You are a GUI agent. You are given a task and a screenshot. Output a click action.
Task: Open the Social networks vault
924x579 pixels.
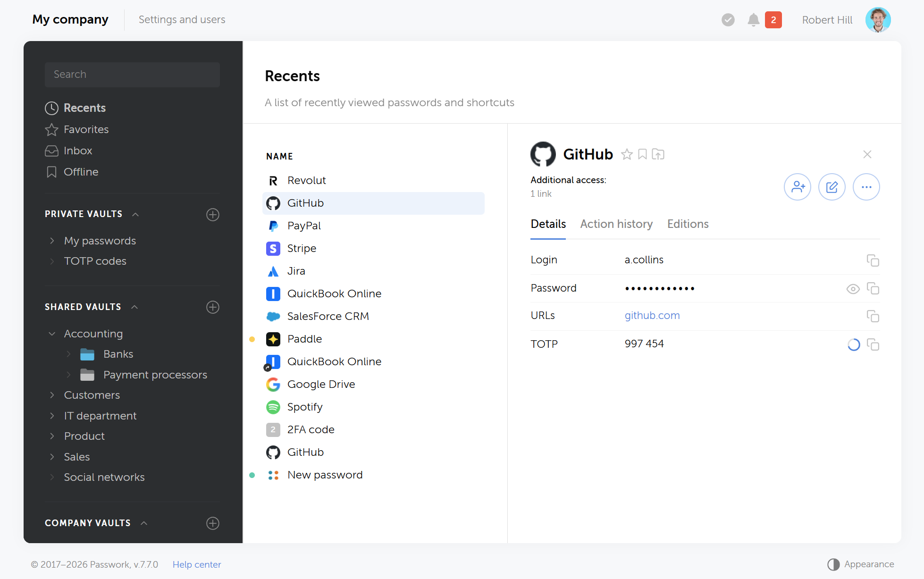click(x=104, y=477)
